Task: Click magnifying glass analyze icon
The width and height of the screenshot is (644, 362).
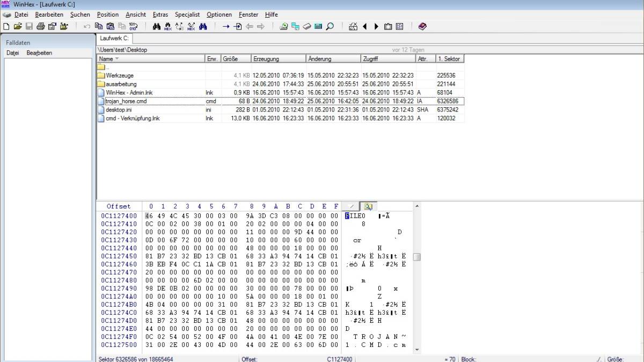Action: (x=330, y=26)
